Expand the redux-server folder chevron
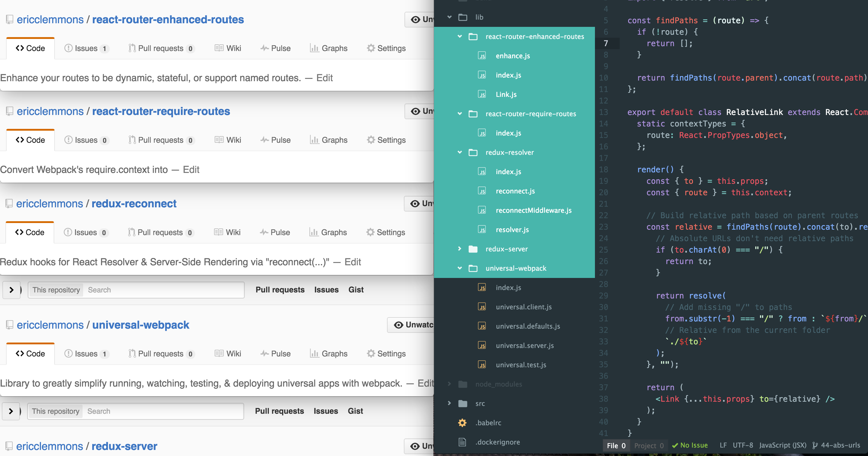 [x=460, y=249]
